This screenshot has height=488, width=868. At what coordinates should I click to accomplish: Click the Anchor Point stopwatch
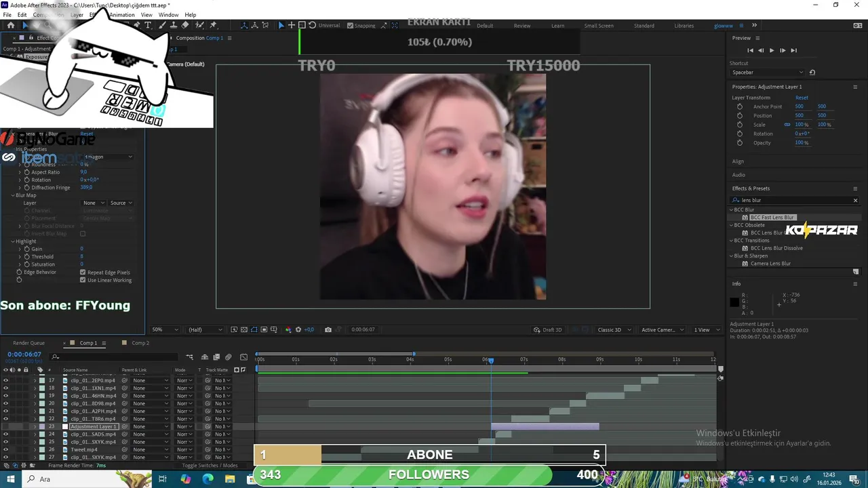point(739,106)
